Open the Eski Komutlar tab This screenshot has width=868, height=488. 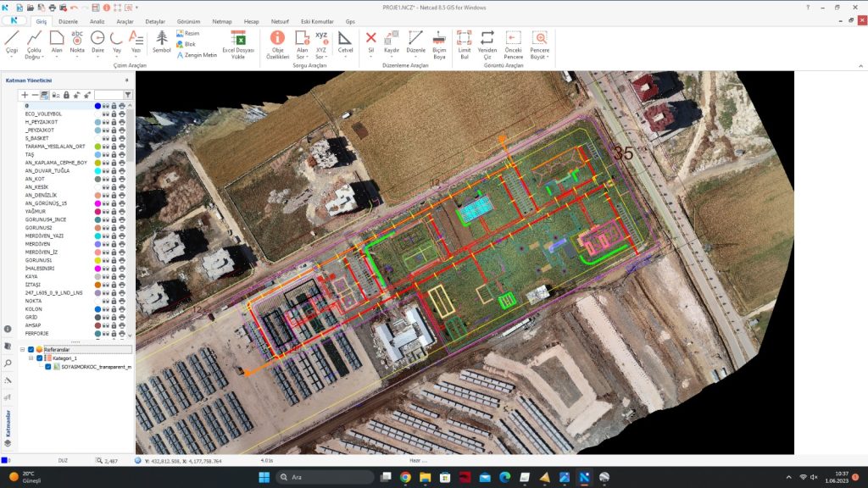tap(317, 21)
